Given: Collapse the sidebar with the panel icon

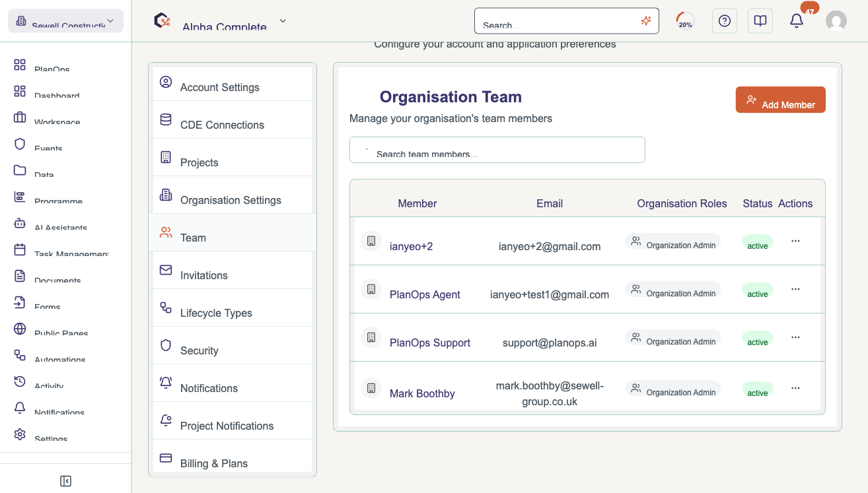Looking at the screenshot, I should 65,481.
